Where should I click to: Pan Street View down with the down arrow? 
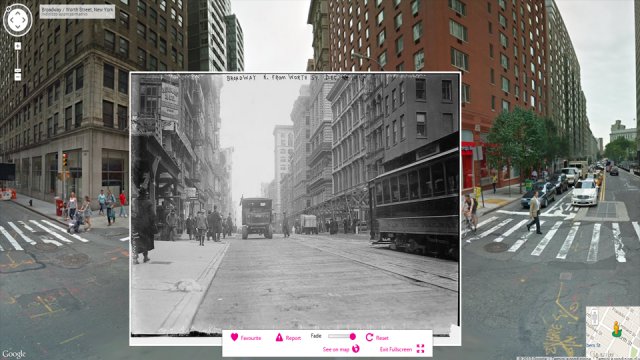[18, 27]
